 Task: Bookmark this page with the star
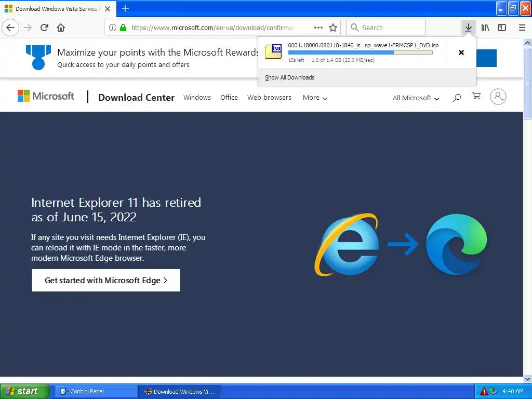click(x=333, y=28)
